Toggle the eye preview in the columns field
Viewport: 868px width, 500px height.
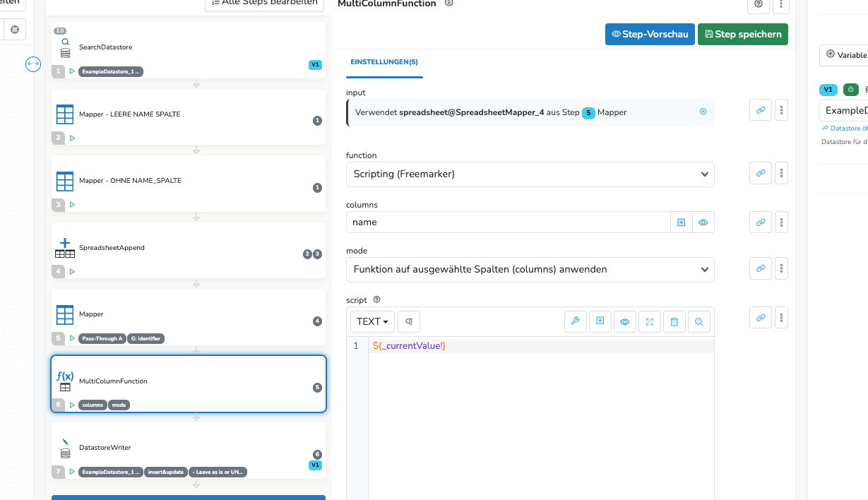[703, 222]
